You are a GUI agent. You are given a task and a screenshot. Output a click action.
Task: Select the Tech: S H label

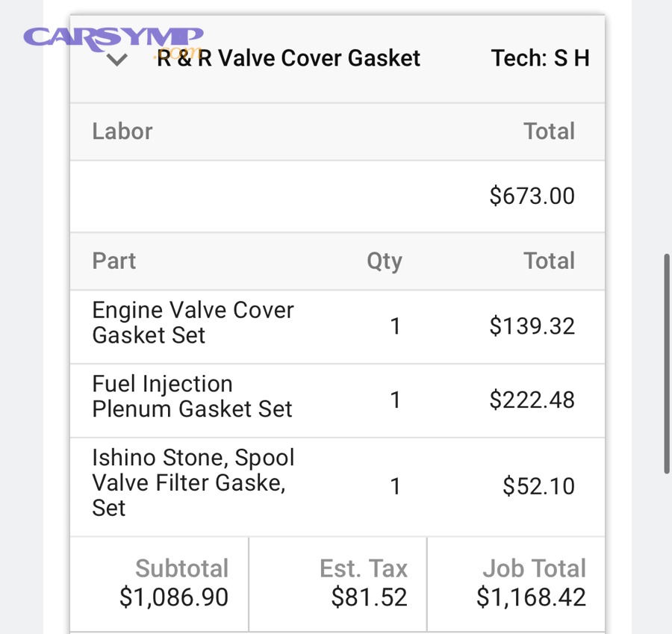540,58
